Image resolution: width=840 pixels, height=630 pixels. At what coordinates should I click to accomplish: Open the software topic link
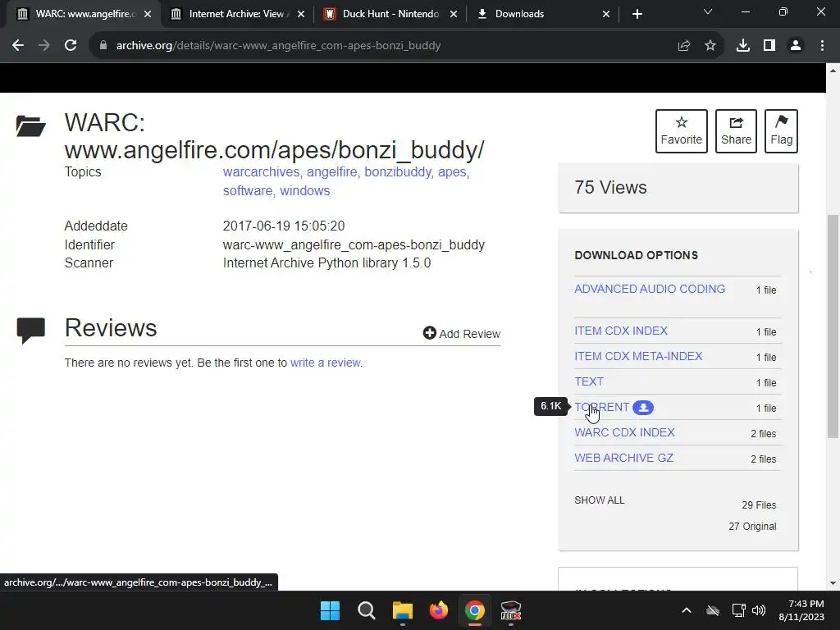[x=248, y=190]
